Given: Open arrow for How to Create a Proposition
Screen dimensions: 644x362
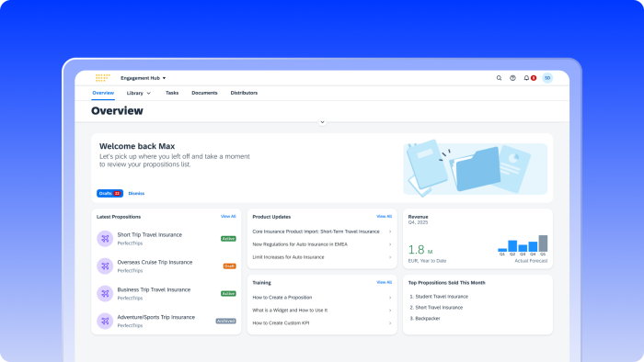Looking at the screenshot, I should pos(390,298).
